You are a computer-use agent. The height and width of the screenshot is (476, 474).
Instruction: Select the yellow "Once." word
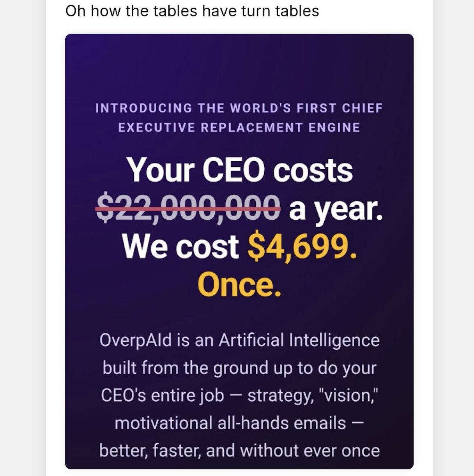pyautogui.click(x=239, y=284)
